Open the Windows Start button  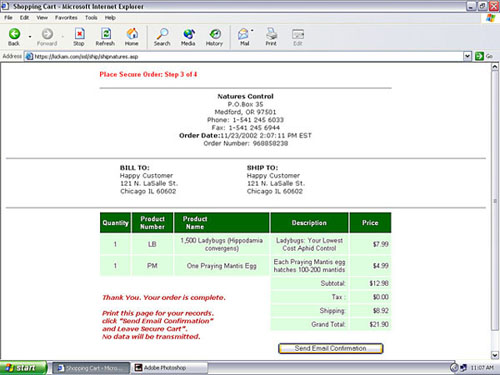pos(23,368)
